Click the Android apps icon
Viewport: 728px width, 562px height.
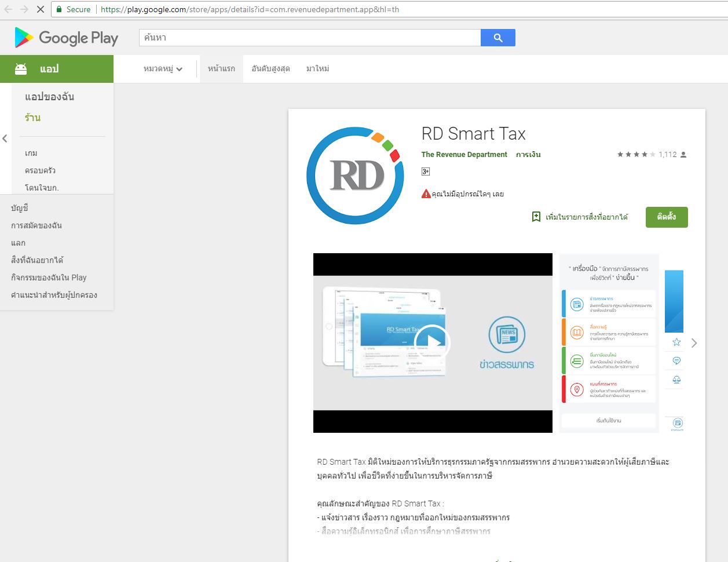pyautogui.click(x=21, y=69)
